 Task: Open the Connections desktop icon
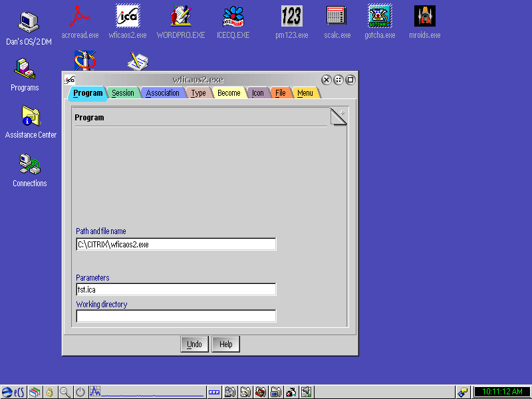(x=29, y=164)
